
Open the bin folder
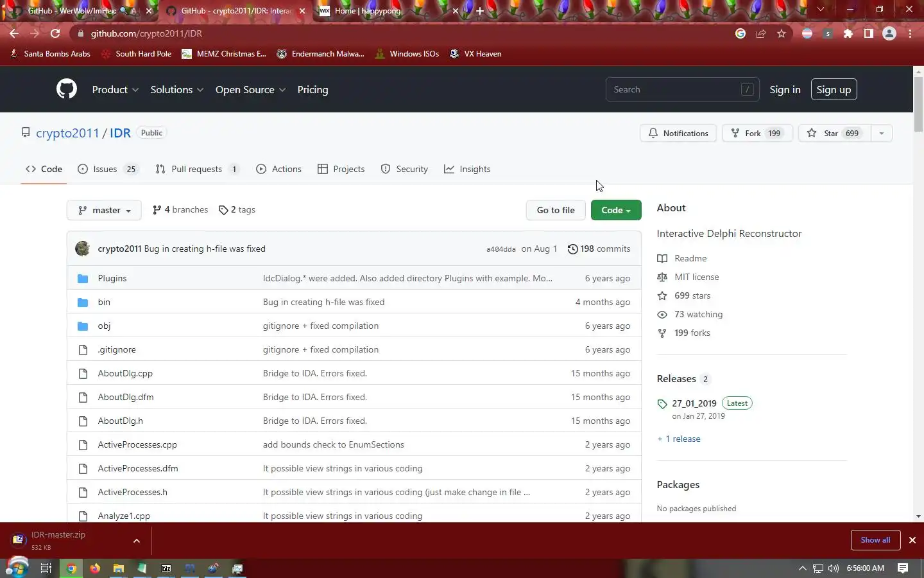tap(104, 302)
